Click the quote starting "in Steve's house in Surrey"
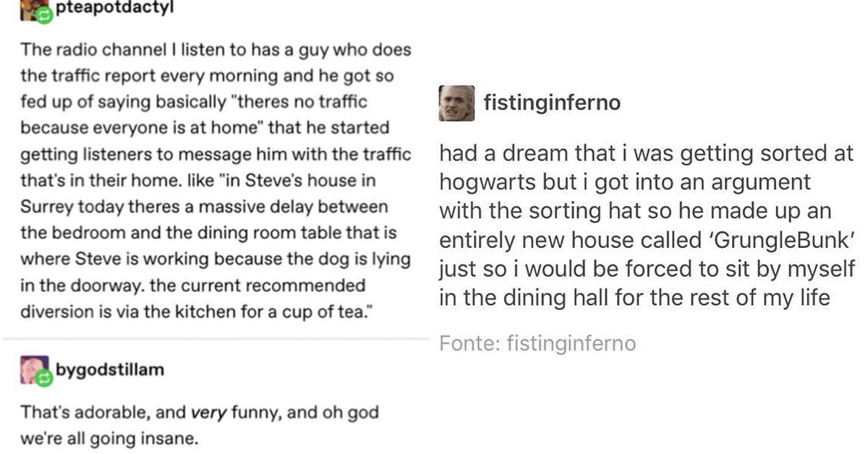 216,246
